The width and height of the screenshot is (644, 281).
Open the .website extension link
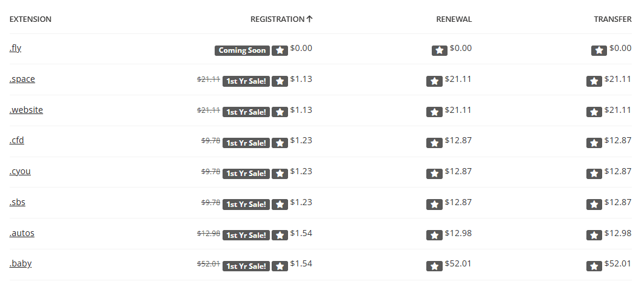pyautogui.click(x=26, y=110)
